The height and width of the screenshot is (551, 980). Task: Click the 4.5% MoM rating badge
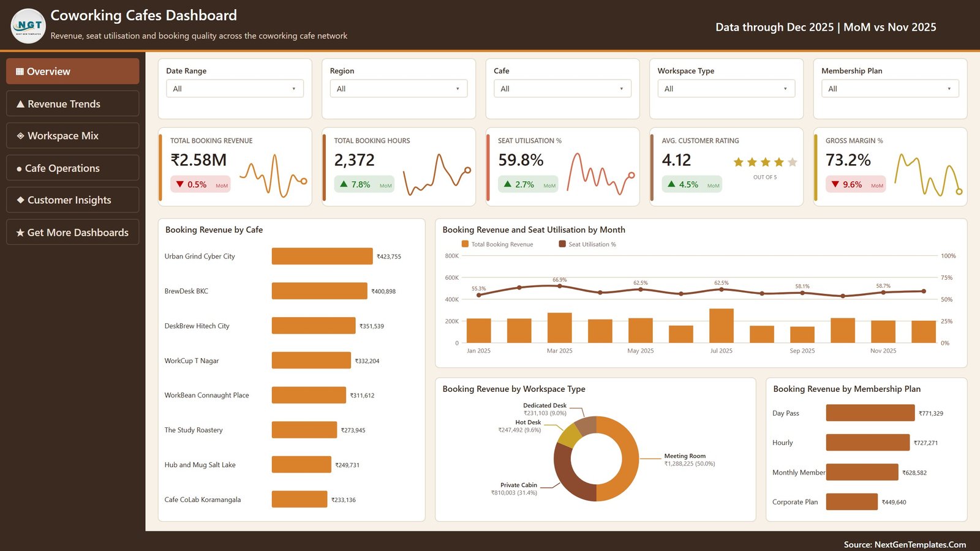pos(692,184)
